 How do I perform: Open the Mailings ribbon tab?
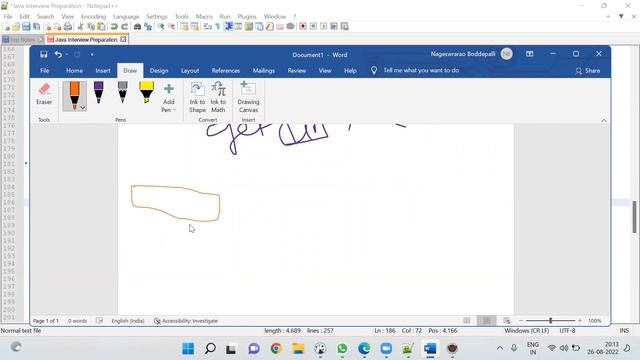(264, 71)
